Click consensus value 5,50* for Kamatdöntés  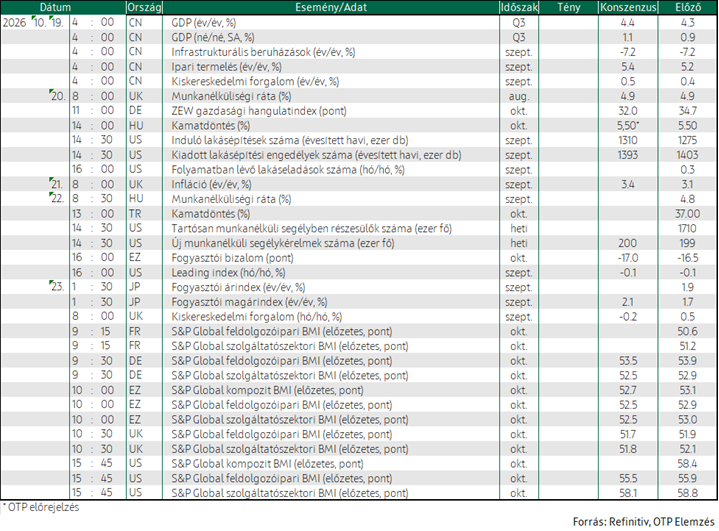pyautogui.click(x=629, y=125)
